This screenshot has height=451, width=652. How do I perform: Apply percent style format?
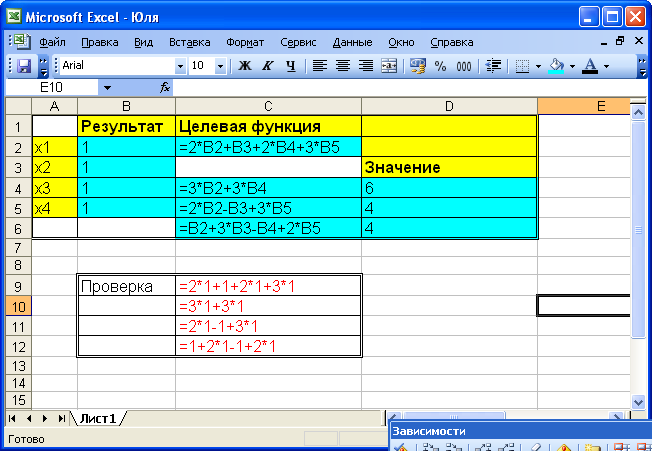point(440,66)
